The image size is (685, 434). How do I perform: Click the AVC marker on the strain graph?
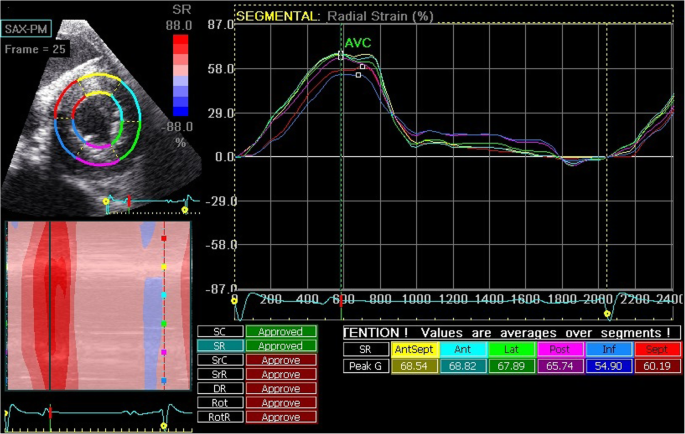[356, 45]
